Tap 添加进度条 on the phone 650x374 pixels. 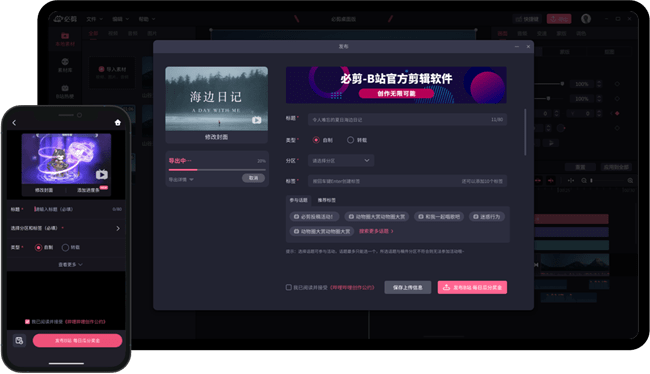[x=88, y=190]
